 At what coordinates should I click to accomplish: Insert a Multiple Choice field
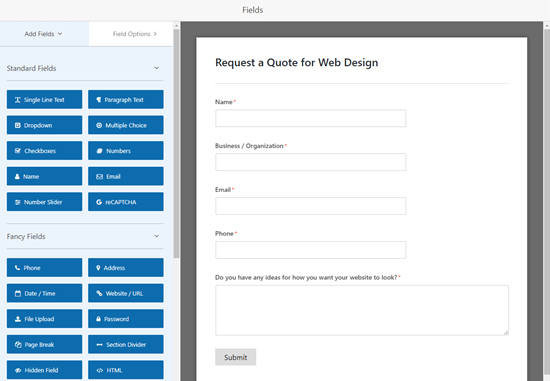click(x=126, y=125)
